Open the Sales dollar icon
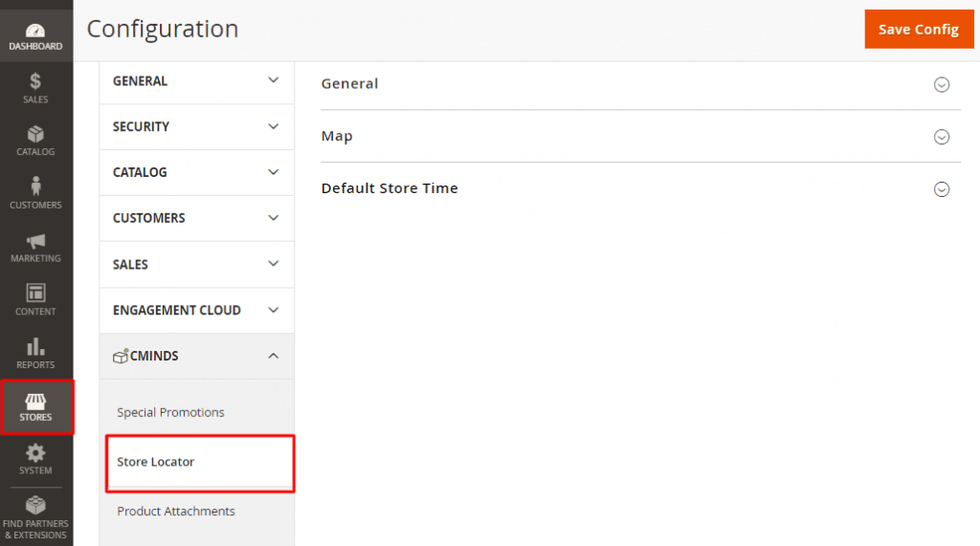 pos(35,82)
